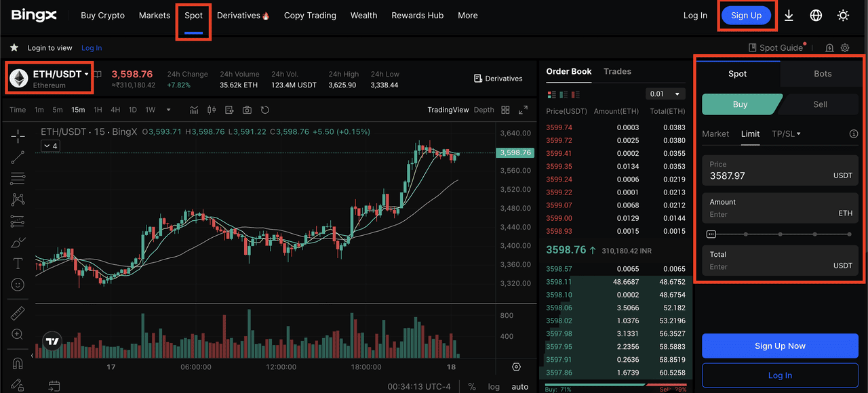Open the Derivatives navigation menu

point(243,16)
